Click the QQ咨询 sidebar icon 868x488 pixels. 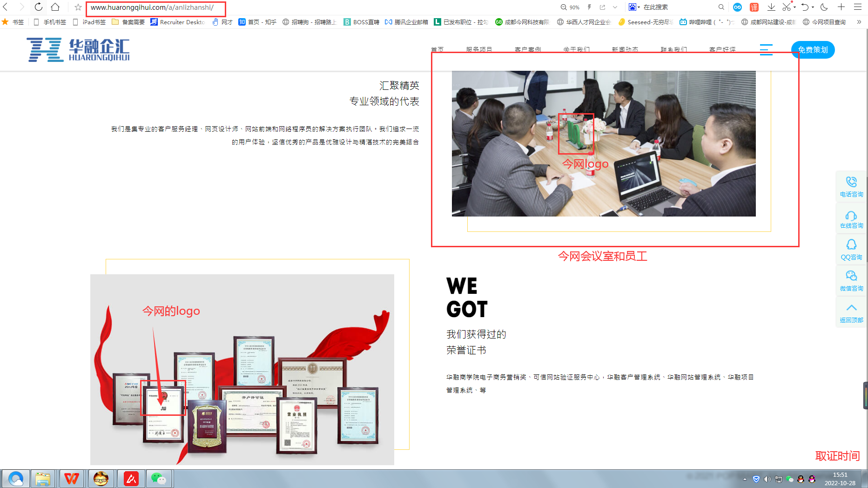851,250
